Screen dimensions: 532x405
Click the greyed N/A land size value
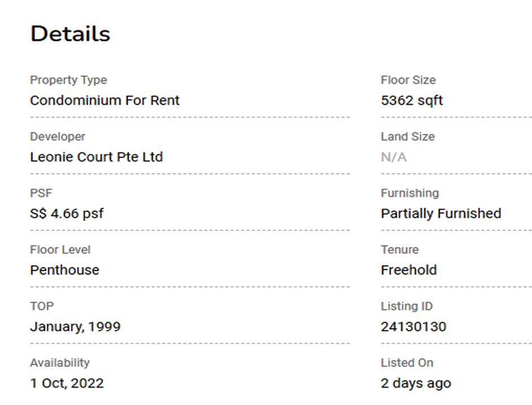click(x=394, y=157)
